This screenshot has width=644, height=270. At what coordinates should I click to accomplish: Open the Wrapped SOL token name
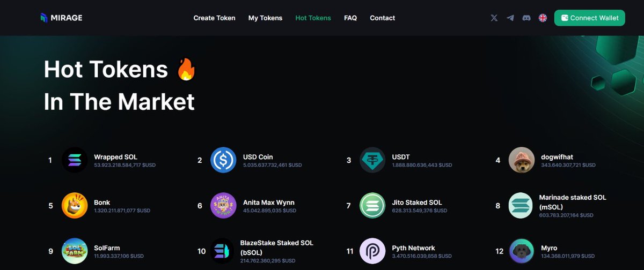[115, 157]
